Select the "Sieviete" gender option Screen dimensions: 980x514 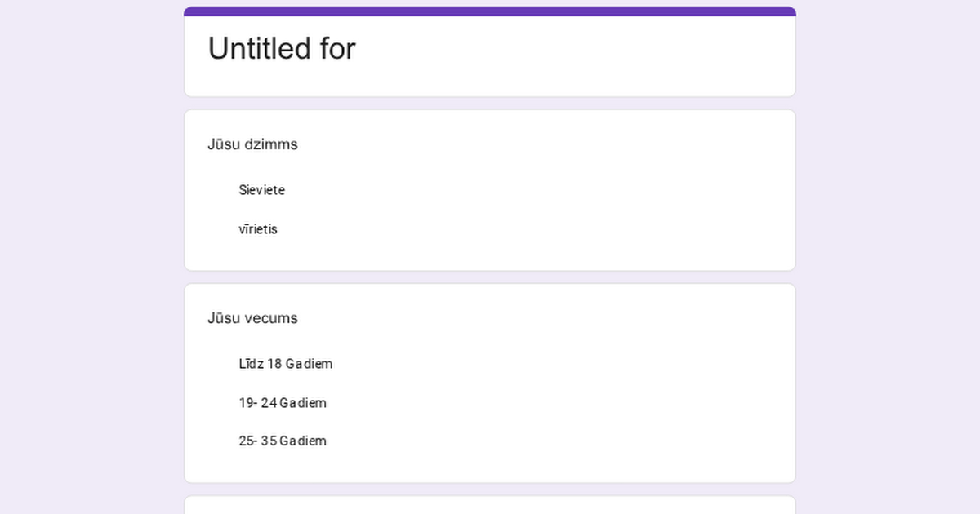(x=261, y=190)
